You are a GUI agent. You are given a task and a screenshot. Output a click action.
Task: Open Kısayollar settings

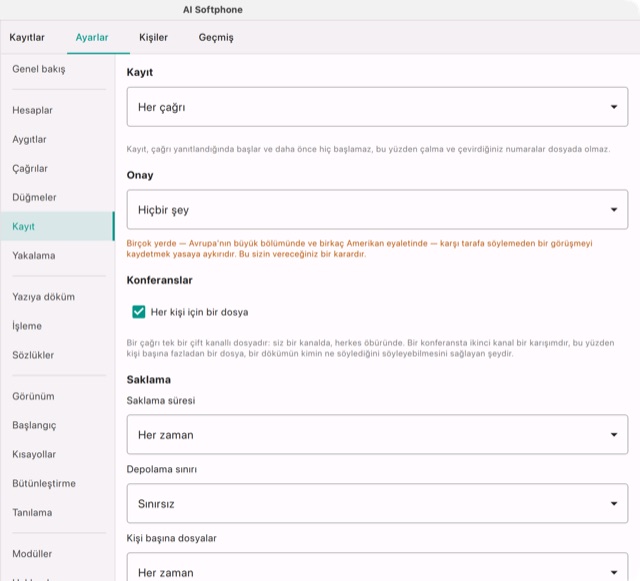(57, 454)
